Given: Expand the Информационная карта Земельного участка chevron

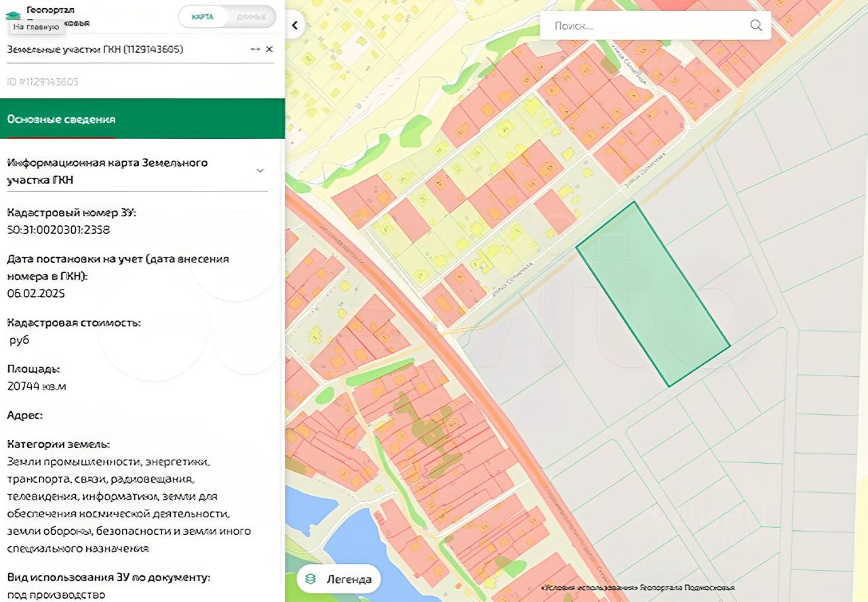Looking at the screenshot, I should (x=260, y=171).
